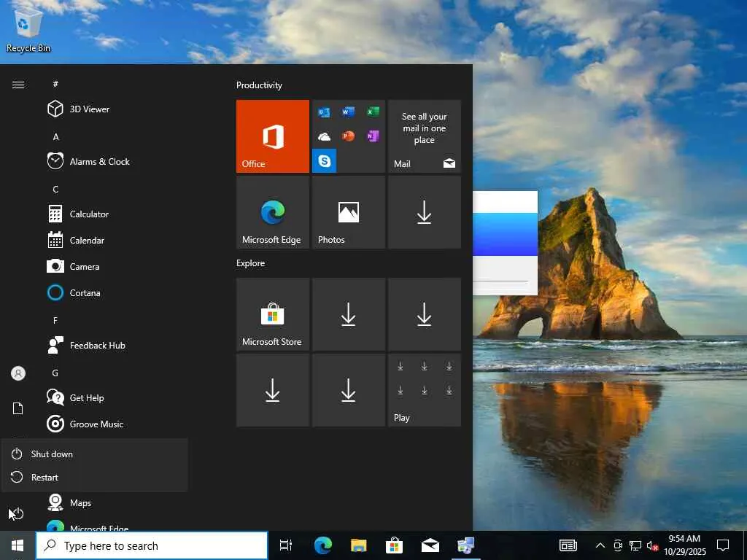747x560 pixels.
Task: Click the F letter group header
Action: pyautogui.click(x=55, y=321)
